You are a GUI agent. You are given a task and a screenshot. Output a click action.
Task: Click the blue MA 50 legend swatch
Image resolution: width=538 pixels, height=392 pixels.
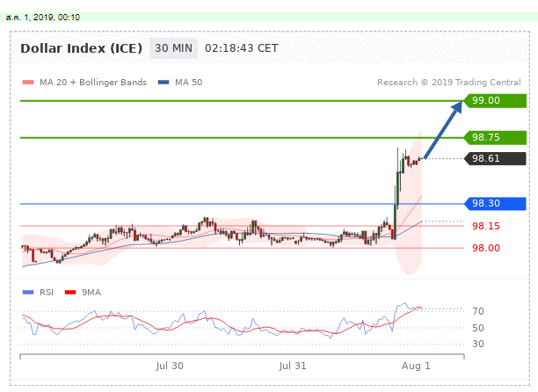click(164, 83)
